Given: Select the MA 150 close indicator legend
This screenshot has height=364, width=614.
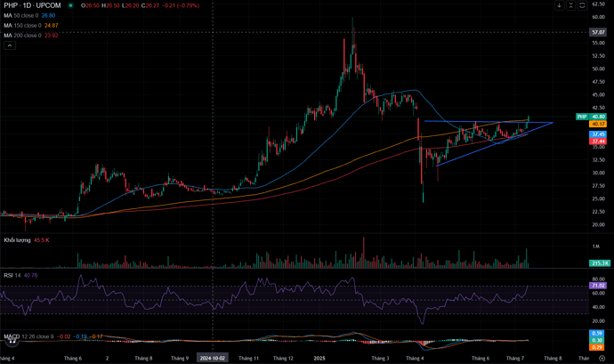Looking at the screenshot, I should (x=31, y=26).
